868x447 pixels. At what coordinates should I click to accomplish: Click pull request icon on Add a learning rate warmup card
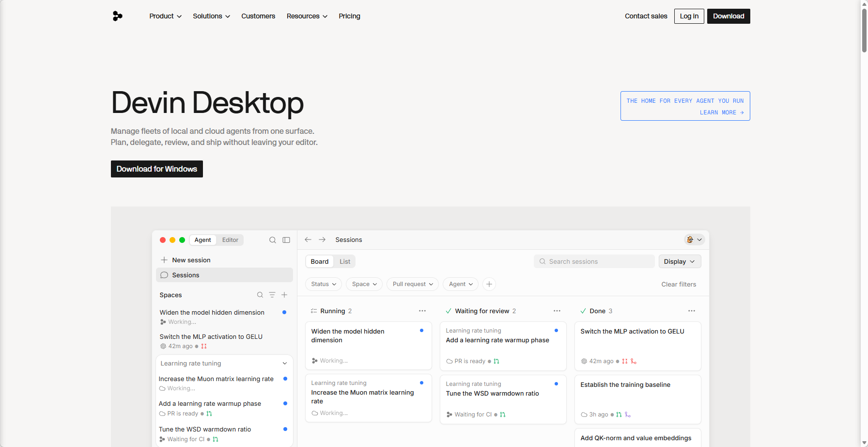[x=496, y=361]
